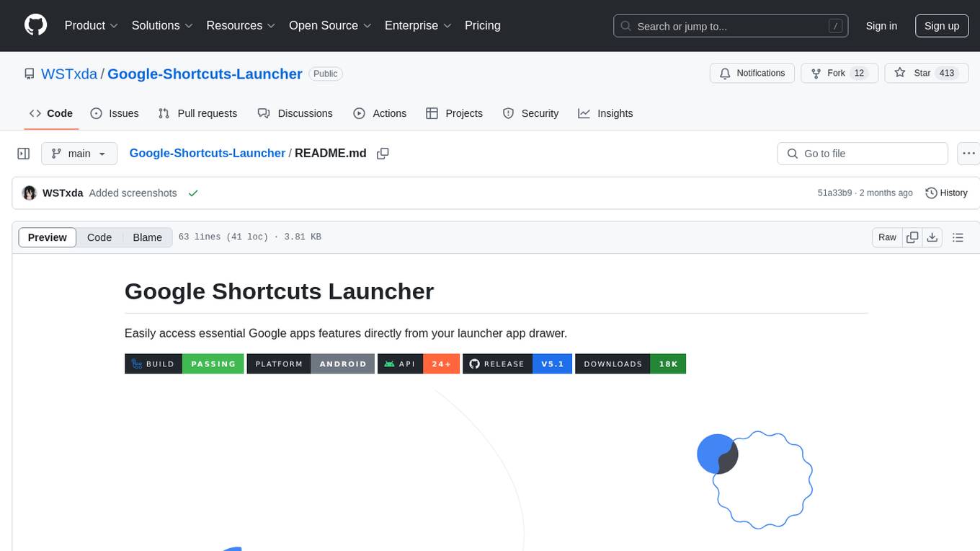
Task: Open the Google-Shortcuts-Launcher repository title link
Action: 205,74
